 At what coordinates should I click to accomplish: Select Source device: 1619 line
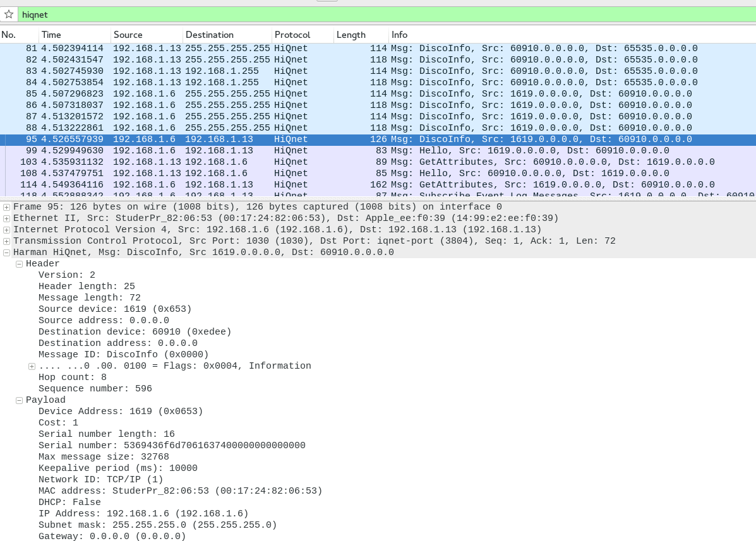coord(115,309)
